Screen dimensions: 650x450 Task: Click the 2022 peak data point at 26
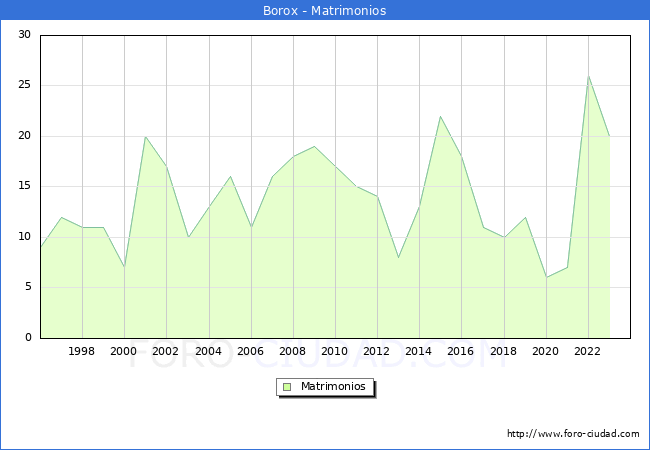(x=589, y=76)
